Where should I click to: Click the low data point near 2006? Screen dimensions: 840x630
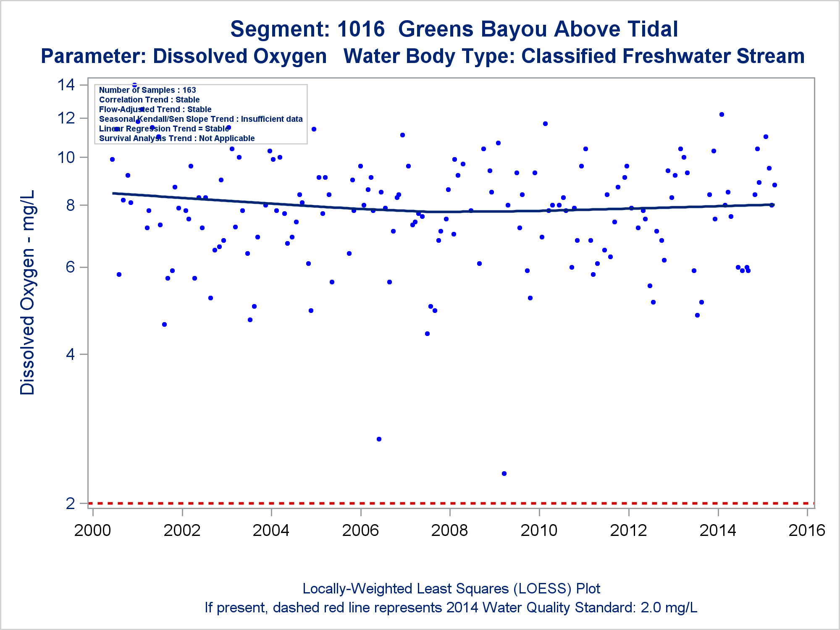click(379, 439)
